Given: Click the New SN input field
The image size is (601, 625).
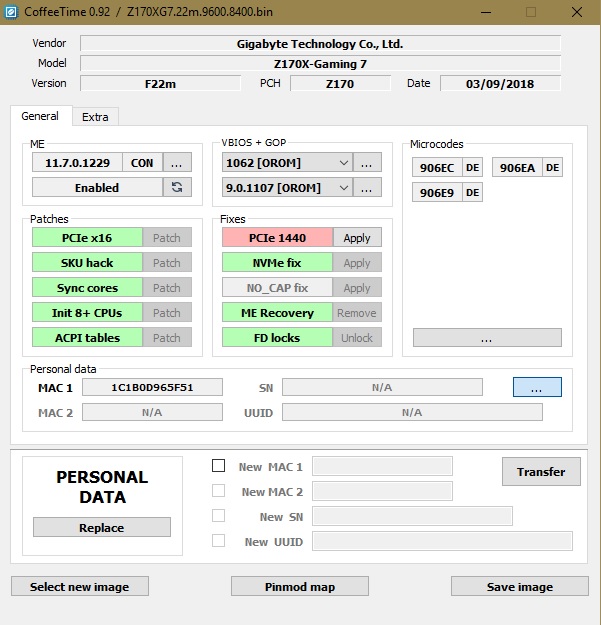Looking at the screenshot, I should [412, 517].
